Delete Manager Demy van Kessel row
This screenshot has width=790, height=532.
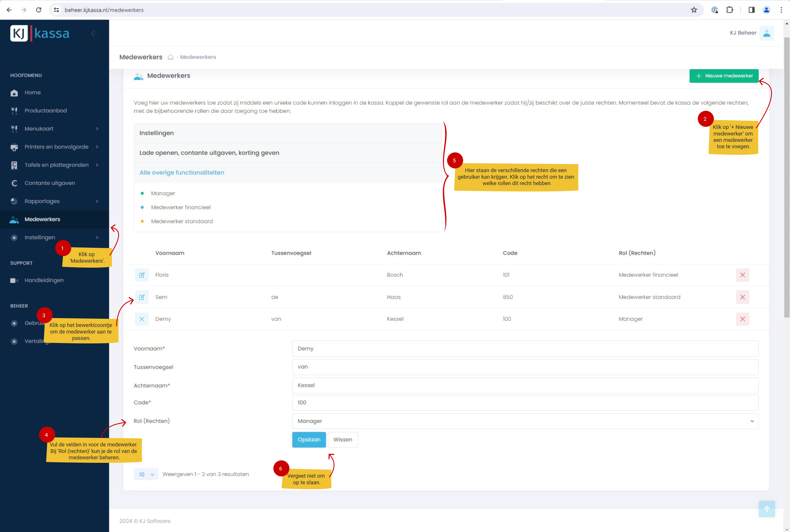click(x=742, y=319)
